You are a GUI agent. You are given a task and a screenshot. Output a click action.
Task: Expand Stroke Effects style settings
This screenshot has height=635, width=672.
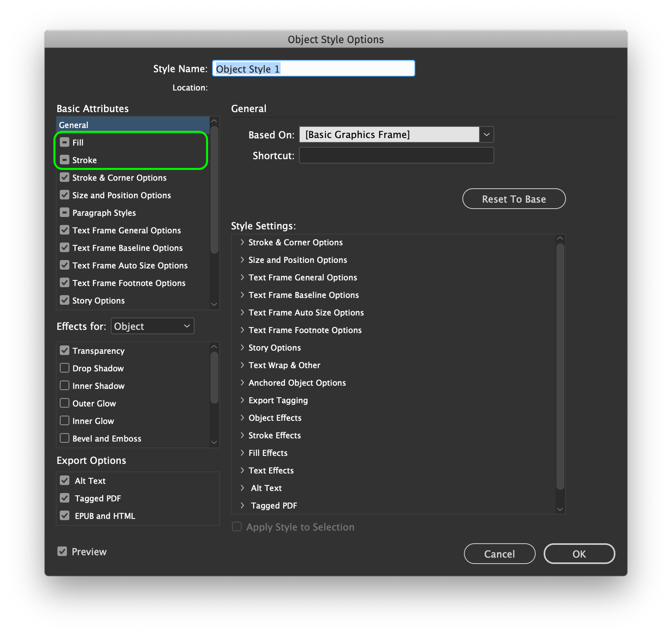click(242, 435)
